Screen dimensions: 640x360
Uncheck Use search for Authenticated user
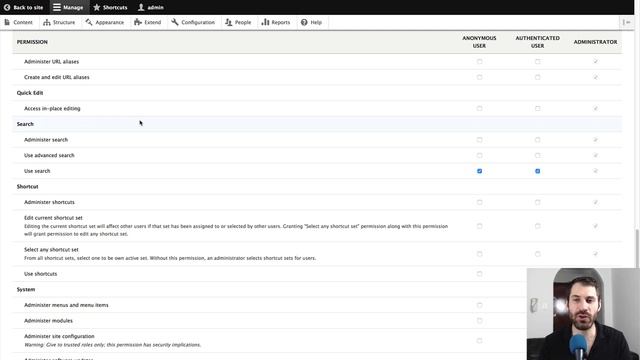click(538, 171)
